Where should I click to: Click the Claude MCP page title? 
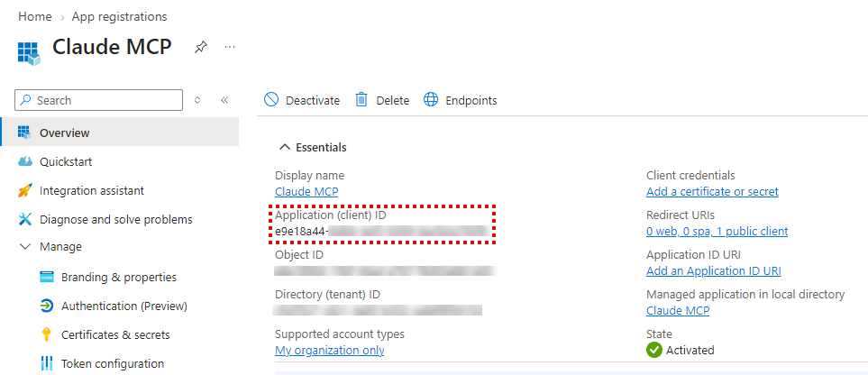click(x=112, y=47)
